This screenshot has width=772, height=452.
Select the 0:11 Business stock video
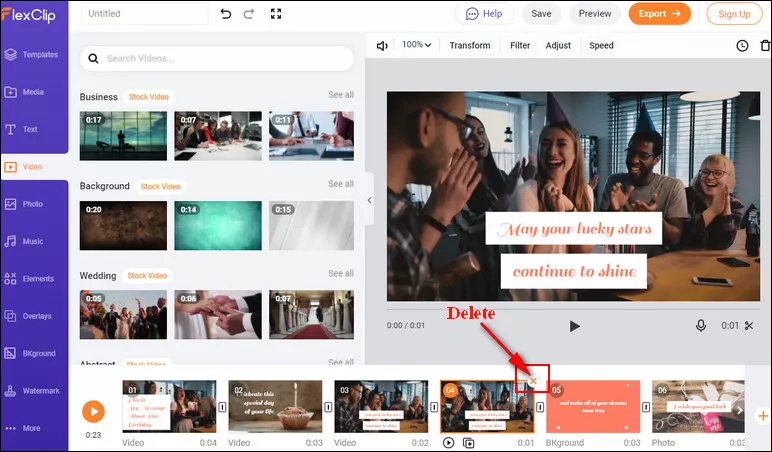pyautogui.click(x=311, y=136)
